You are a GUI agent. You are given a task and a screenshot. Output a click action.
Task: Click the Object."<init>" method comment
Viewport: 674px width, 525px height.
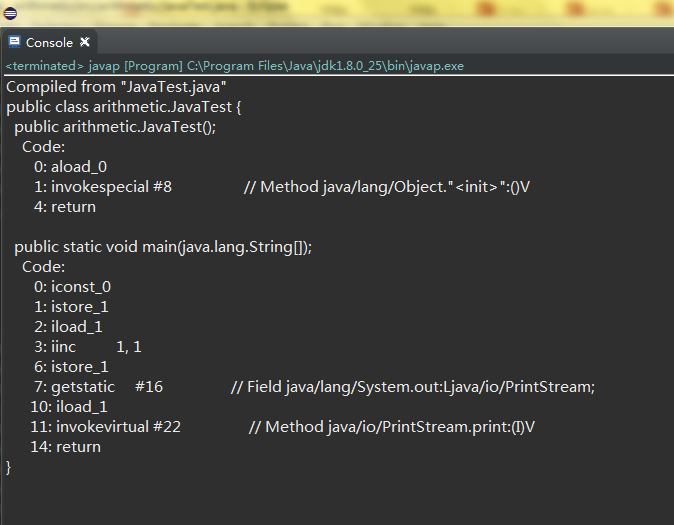pyautogui.click(x=387, y=187)
